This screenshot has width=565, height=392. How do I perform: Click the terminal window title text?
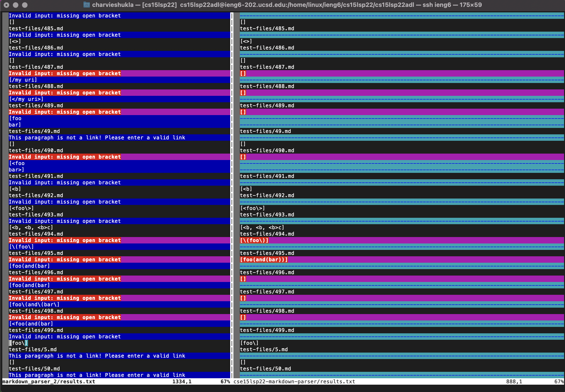point(287,5)
